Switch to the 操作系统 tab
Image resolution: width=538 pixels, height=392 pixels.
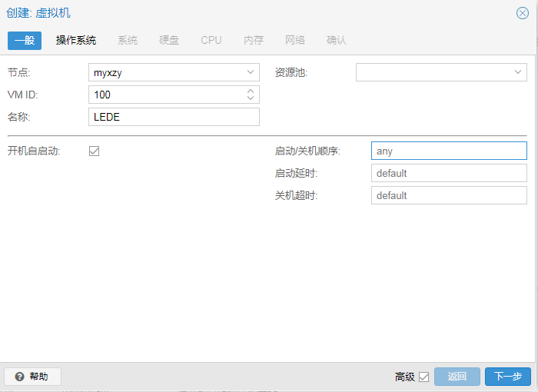[x=76, y=40]
